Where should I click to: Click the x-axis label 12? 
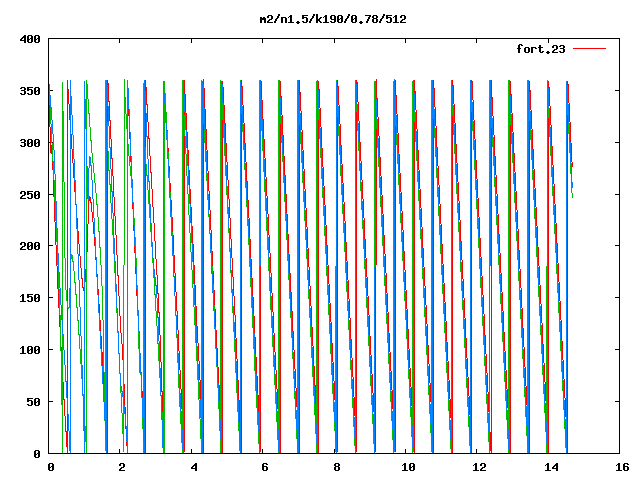pos(480,467)
